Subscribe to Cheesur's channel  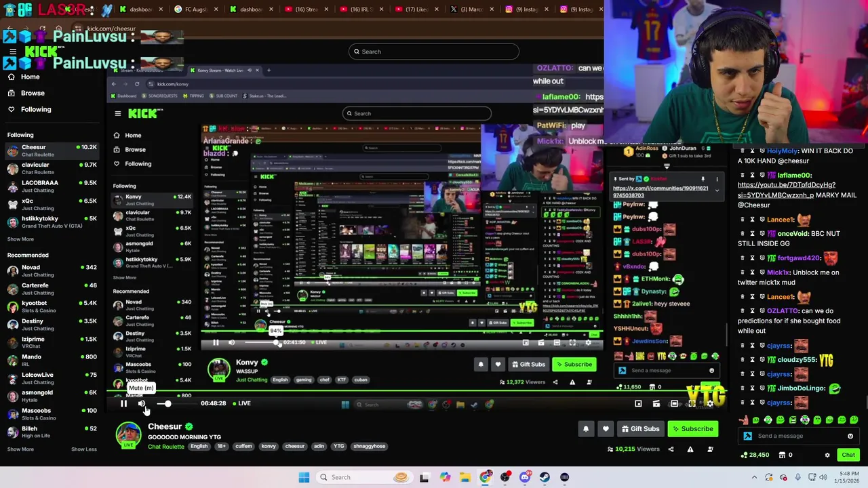point(692,429)
